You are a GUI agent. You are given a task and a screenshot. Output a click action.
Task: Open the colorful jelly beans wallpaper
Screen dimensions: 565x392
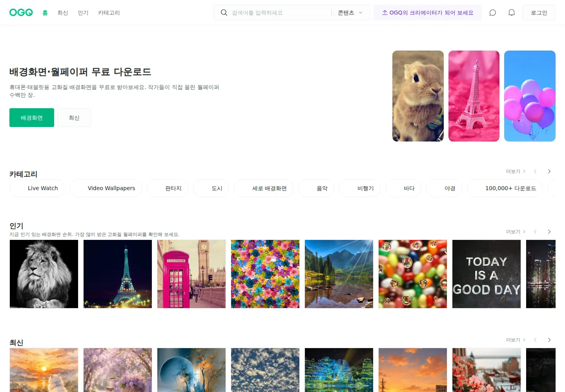pyautogui.click(x=413, y=274)
